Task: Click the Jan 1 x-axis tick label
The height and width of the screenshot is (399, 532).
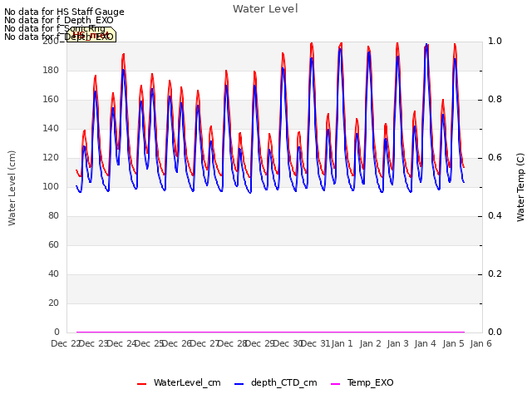Action: 342,343
